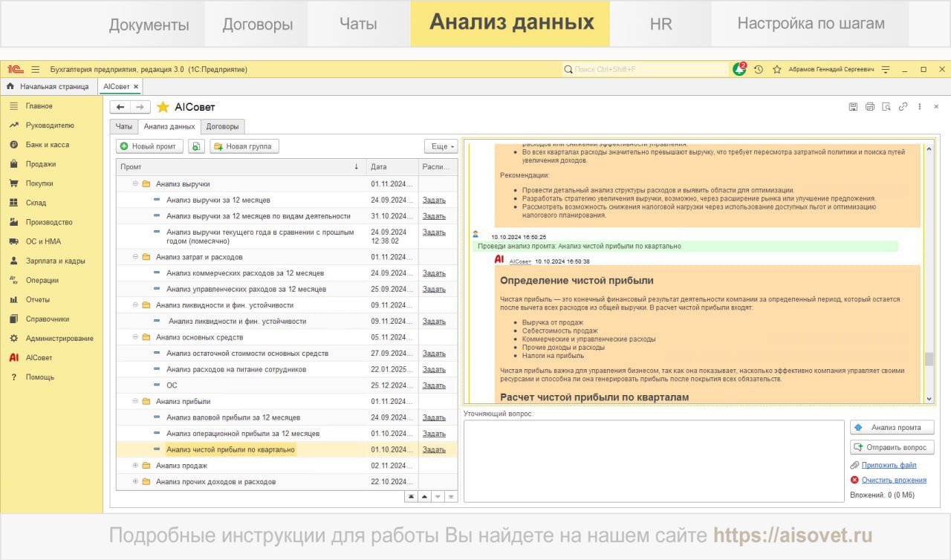Viewport: 951px width, 560px height.
Task: Expand Анализ прочих доходов и расходов group
Action: [135, 481]
